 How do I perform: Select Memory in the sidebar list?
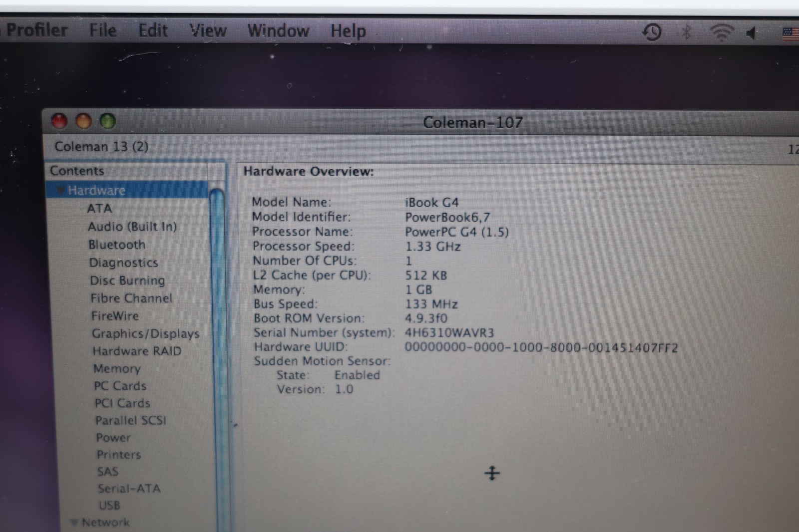click(117, 369)
